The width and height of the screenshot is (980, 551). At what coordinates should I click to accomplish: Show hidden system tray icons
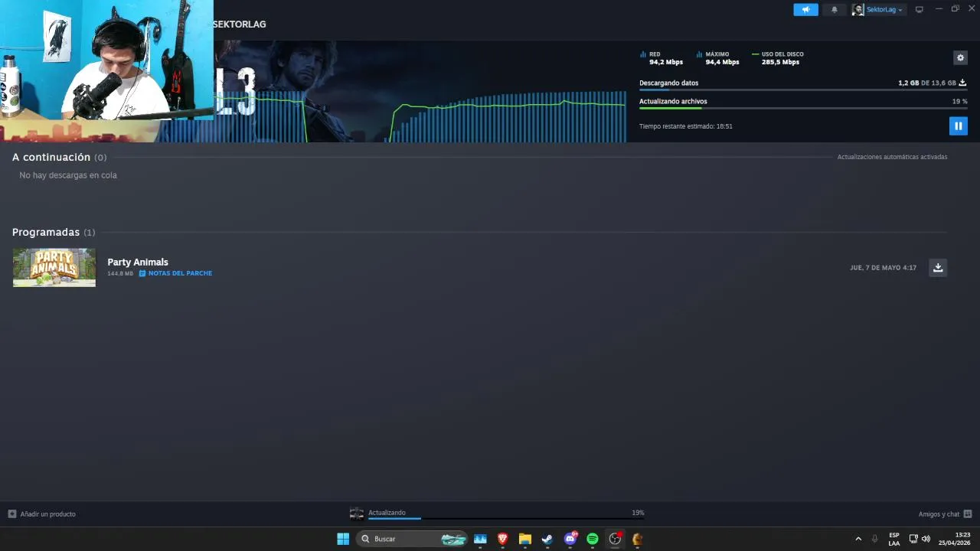tap(858, 539)
